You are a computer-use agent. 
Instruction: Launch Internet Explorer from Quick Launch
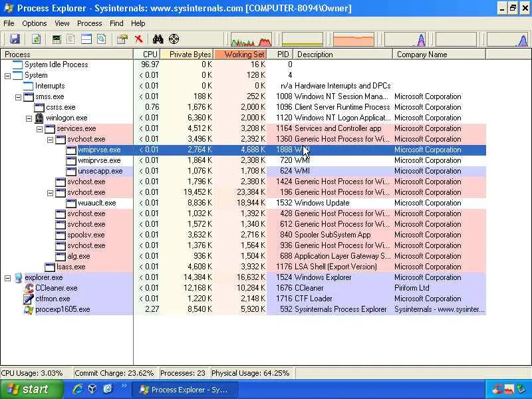click(77, 389)
